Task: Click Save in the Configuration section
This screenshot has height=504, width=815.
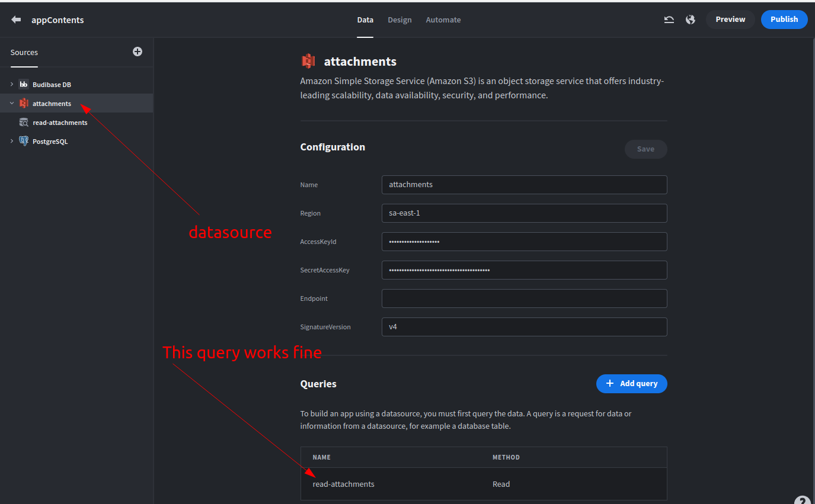Action: click(x=645, y=149)
